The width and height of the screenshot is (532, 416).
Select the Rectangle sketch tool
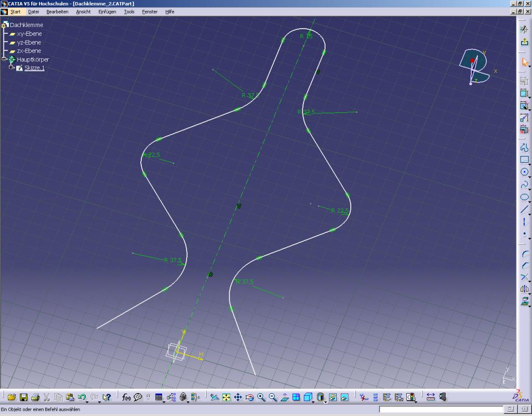[524, 160]
